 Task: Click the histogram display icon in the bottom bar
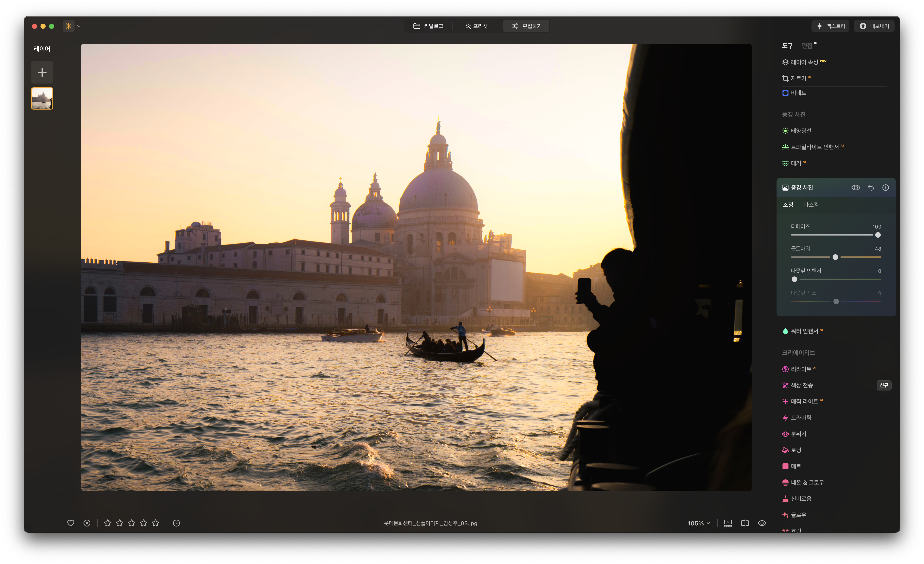(x=728, y=523)
